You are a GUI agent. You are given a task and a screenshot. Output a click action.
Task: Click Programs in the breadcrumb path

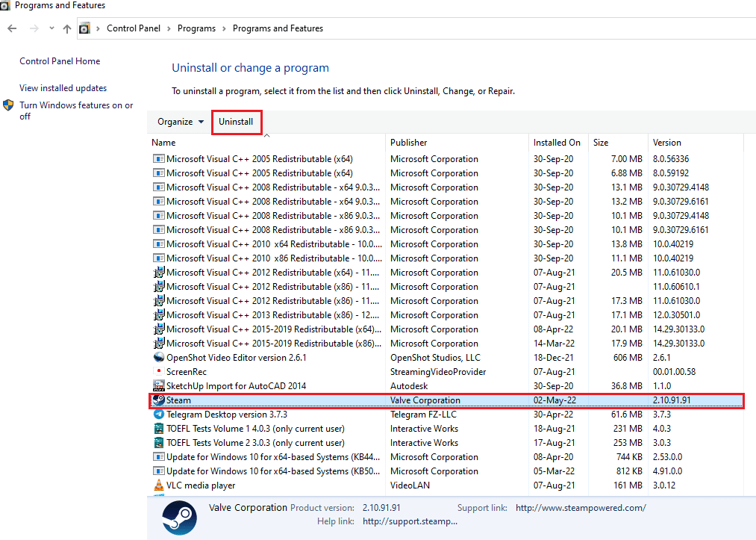click(196, 28)
